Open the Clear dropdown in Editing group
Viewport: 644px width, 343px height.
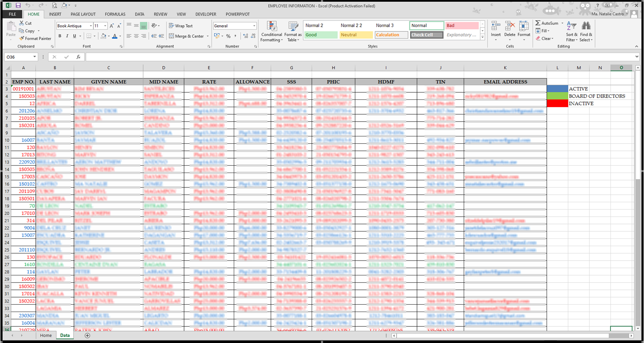545,39
